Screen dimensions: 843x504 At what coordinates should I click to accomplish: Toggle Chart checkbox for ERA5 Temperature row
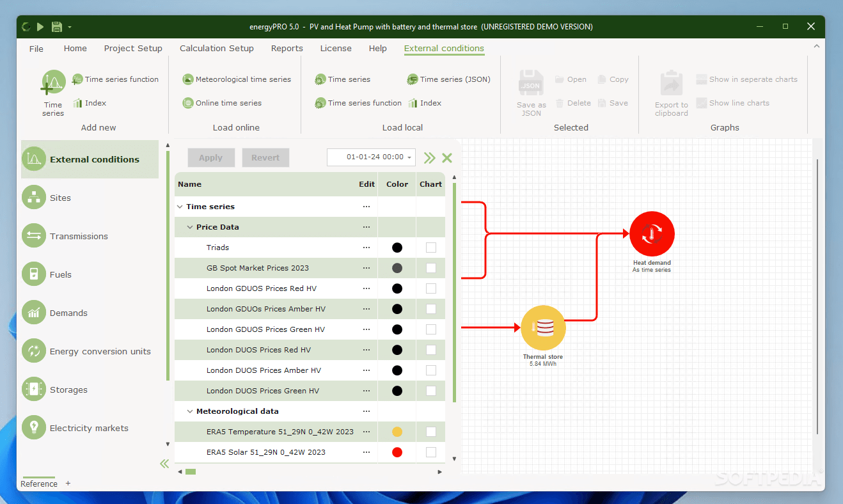(x=431, y=432)
